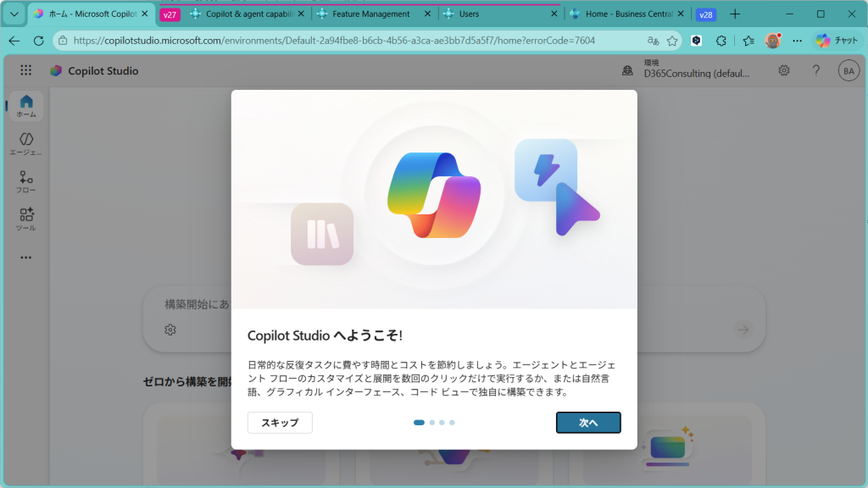Expand more options ellipsis in sidebar

[x=26, y=258]
